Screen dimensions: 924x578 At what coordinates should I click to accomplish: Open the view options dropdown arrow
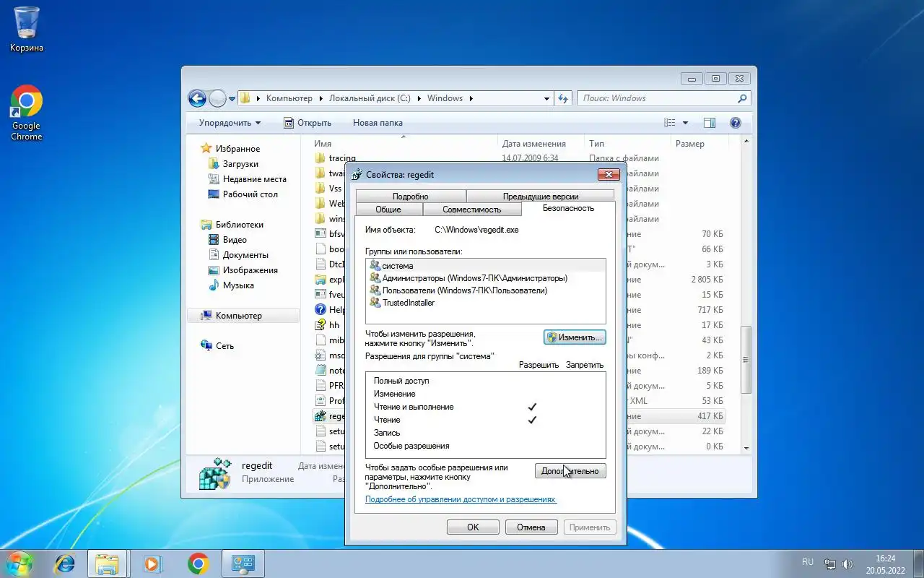(685, 123)
